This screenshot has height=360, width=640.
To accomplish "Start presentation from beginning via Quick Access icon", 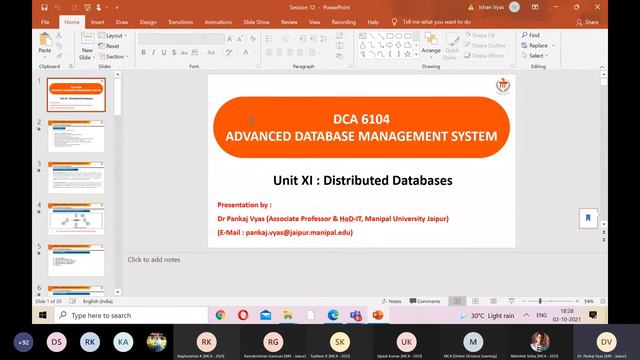I will pyautogui.click(x=87, y=7).
